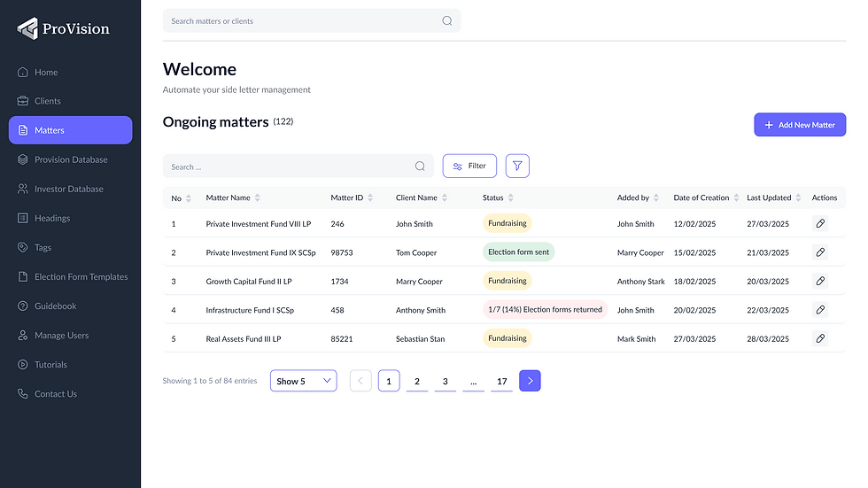The image size is (868, 488).
Task: Click the Election forms returned status badge
Action: click(x=546, y=309)
